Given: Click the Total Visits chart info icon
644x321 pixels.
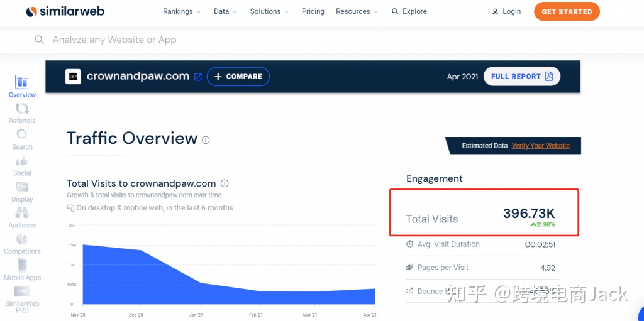Looking at the screenshot, I should 225,183.
